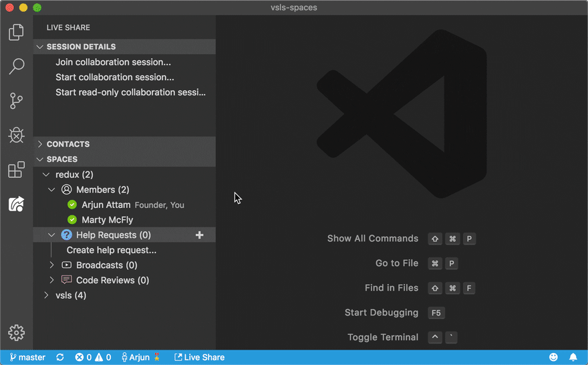The width and height of the screenshot is (588, 365).
Task: Click the Toggle Terminal hint
Action: [x=382, y=337]
